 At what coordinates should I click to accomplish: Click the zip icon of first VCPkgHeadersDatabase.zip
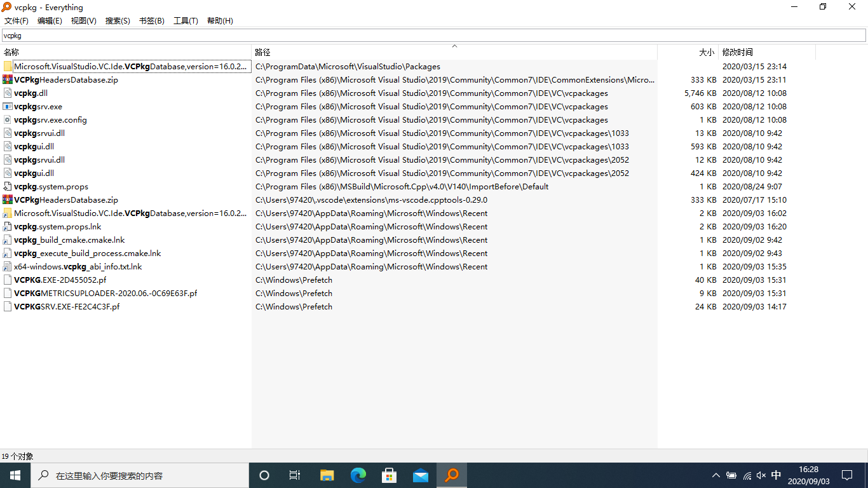(x=8, y=79)
